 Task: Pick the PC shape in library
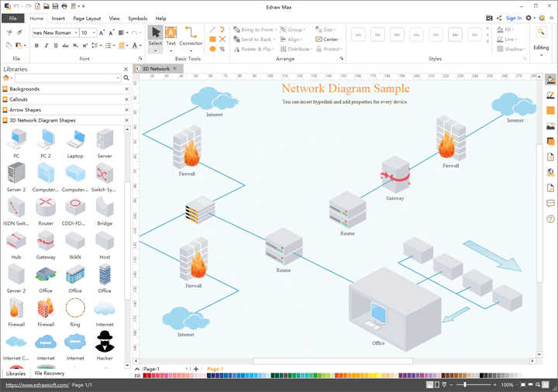pos(16,143)
